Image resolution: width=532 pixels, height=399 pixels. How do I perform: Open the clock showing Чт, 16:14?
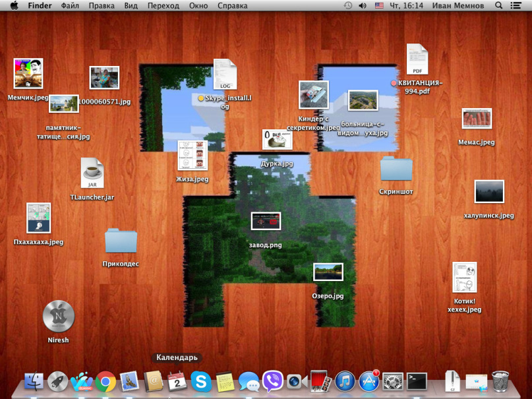(406, 5)
